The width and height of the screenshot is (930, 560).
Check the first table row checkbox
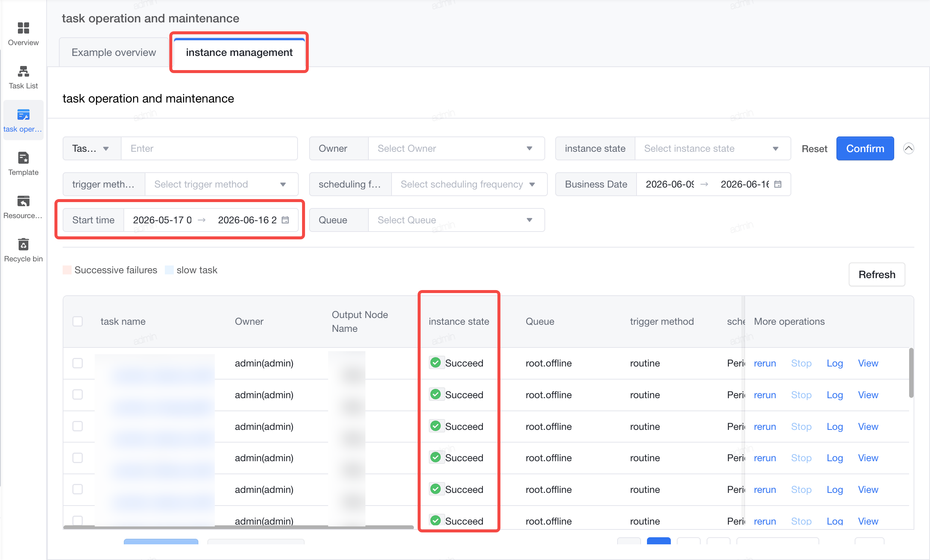[x=77, y=363]
